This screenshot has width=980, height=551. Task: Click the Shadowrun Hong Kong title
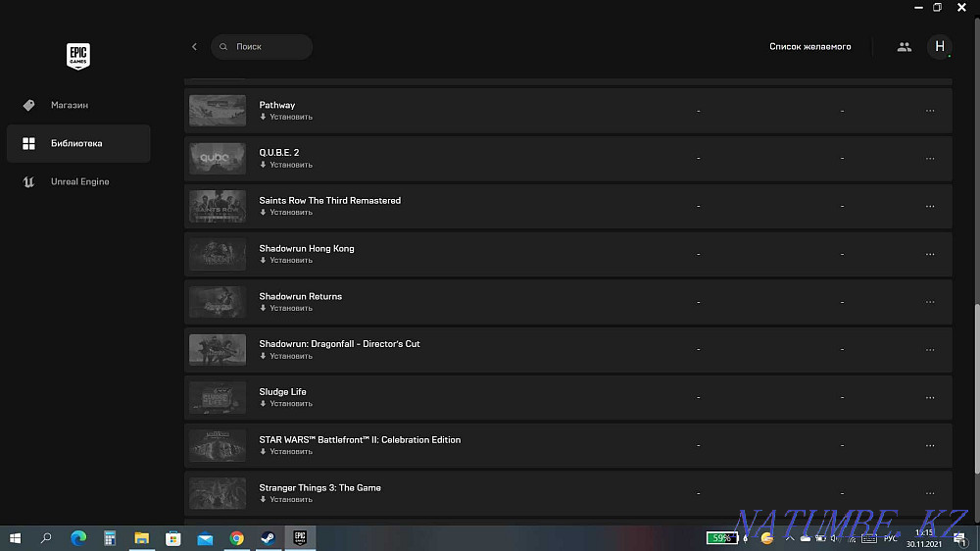point(306,248)
